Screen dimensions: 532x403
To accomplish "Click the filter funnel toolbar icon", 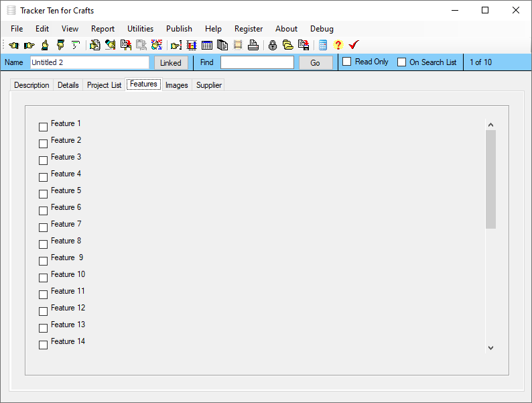I will (x=76, y=45).
